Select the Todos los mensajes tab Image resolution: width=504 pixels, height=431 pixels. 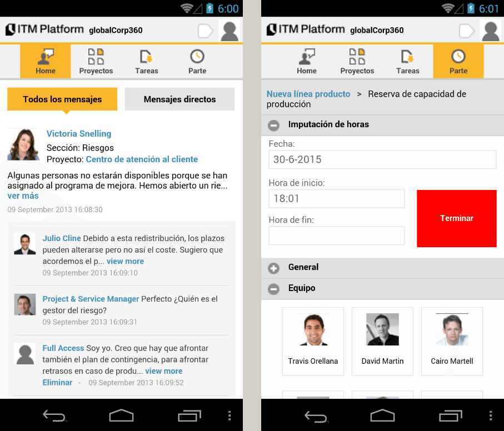(x=62, y=98)
